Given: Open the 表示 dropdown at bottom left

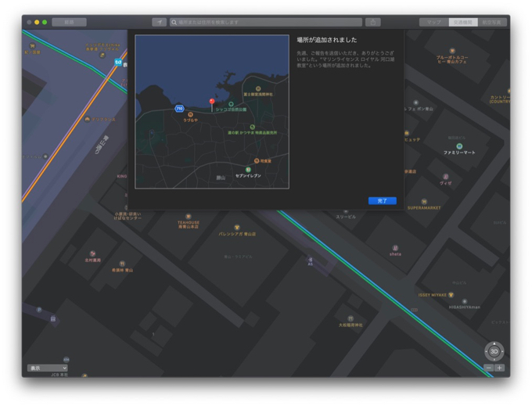Looking at the screenshot, I should click(x=47, y=368).
